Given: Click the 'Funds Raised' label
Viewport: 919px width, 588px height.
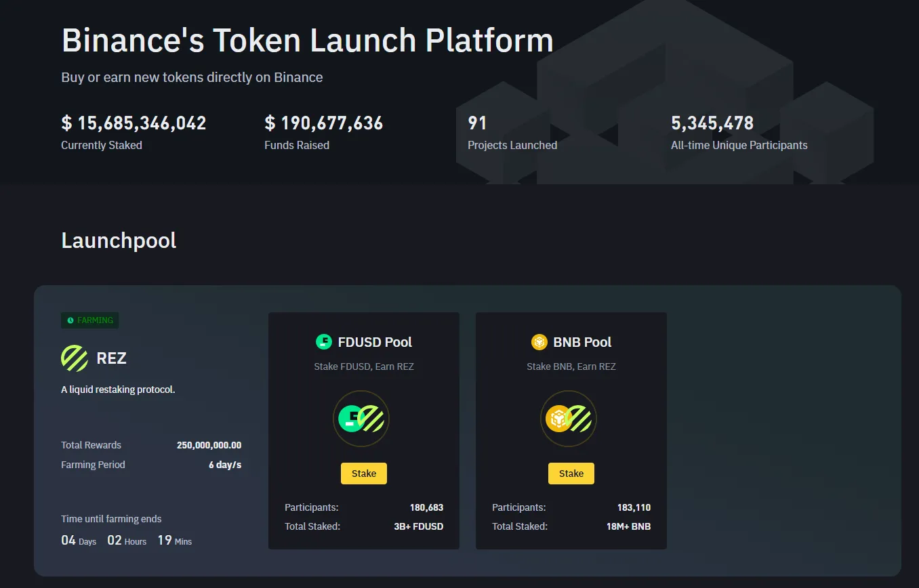Looking at the screenshot, I should click(297, 145).
